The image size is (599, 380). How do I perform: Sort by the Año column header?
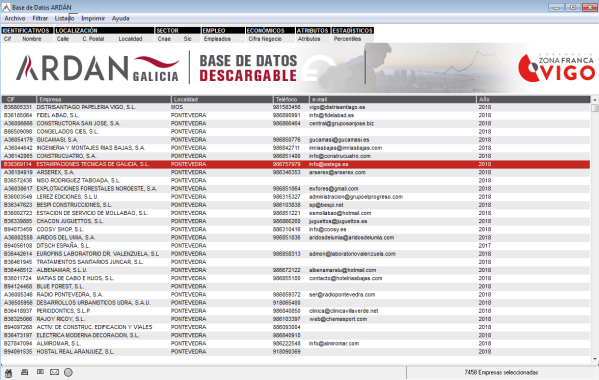533,99
